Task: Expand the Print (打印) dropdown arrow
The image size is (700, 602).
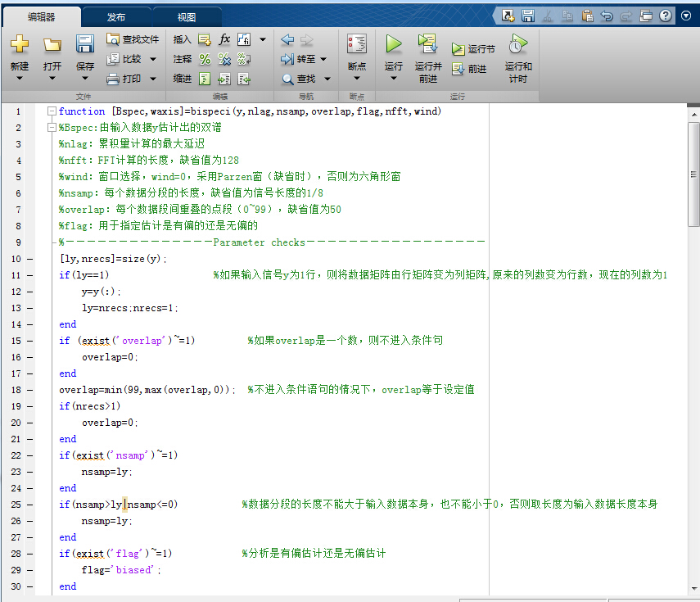Action: pyautogui.click(x=153, y=79)
